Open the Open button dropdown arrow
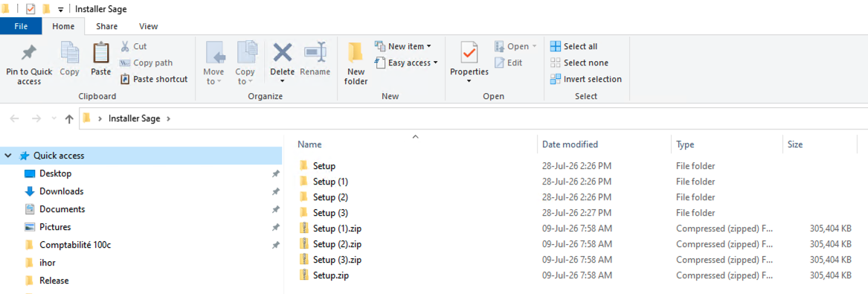This screenshot has height=294, width=868. coord(534,46)
